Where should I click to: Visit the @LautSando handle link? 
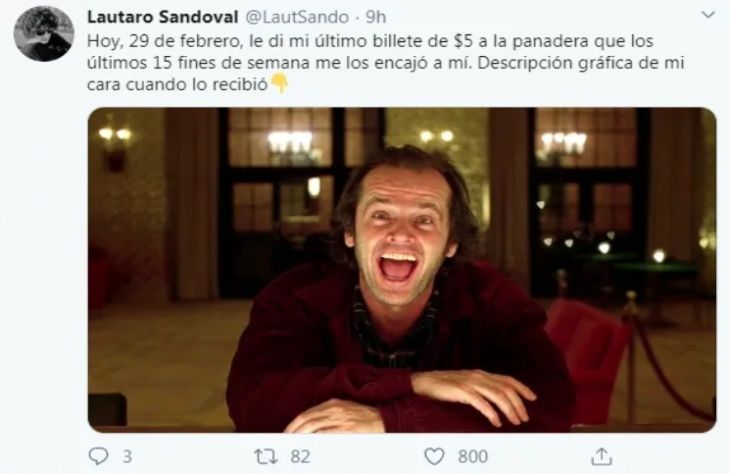pos(297,17)
